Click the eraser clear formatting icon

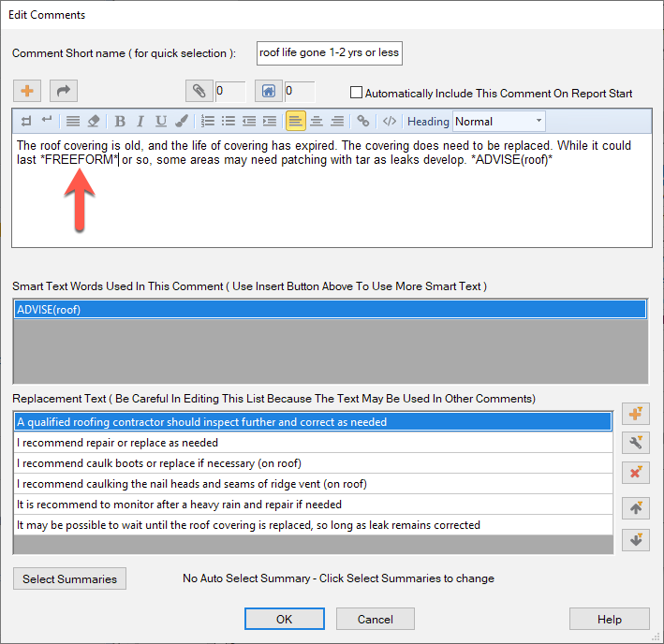[93, 121]
